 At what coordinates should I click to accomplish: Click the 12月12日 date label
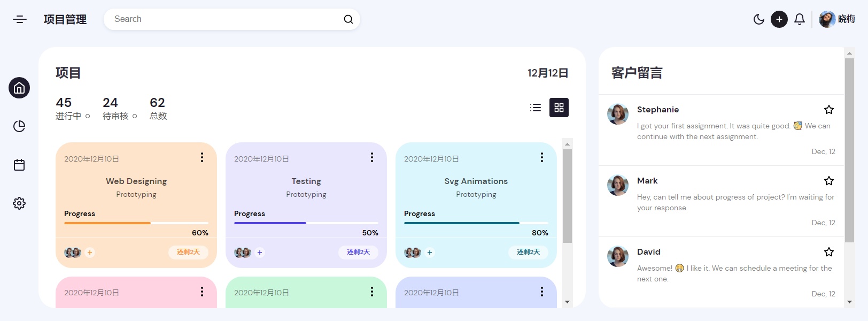(x=548, y=73)
